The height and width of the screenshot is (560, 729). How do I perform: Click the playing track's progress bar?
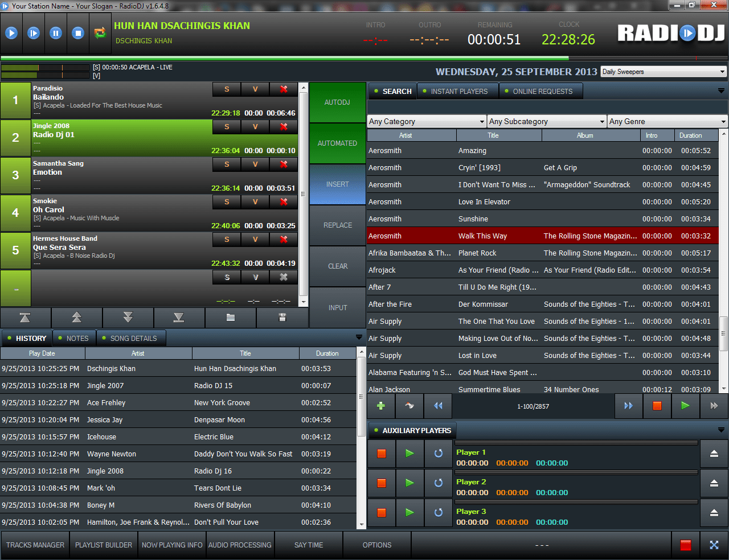pos(285,57)
